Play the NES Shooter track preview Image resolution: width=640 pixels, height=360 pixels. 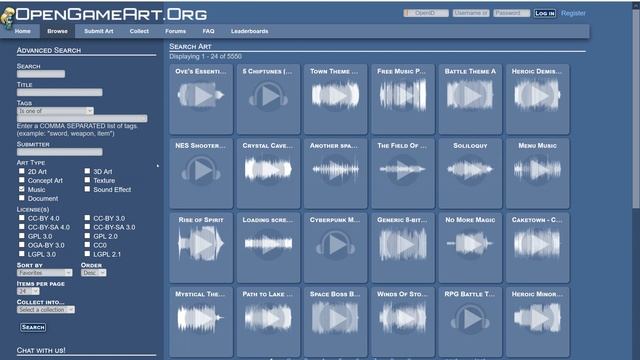(201, 170)
